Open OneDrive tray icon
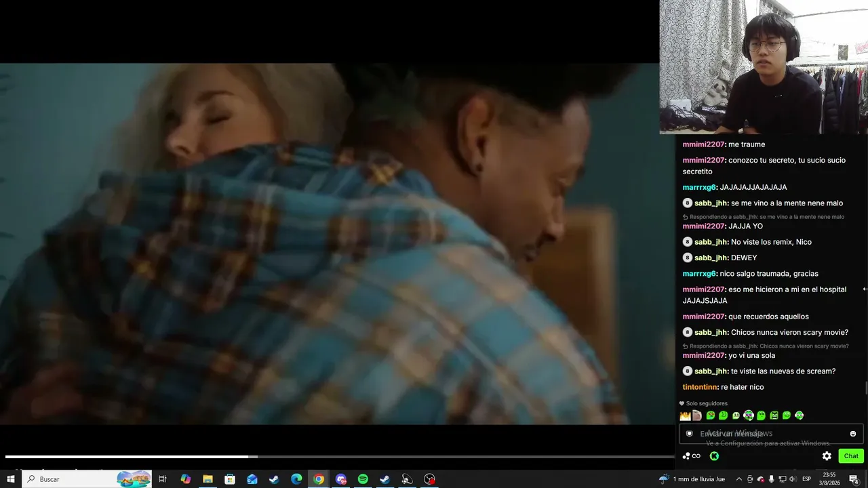Image resolution: width=868 pixels, height=488 pixels. coord(761,479)
